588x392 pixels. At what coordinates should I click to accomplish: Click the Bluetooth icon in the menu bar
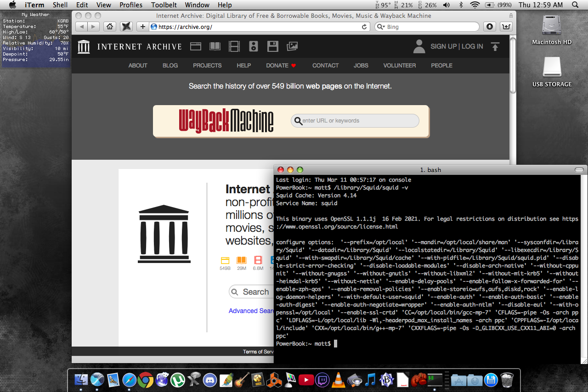pyautogui.click(x=461, y=5)
